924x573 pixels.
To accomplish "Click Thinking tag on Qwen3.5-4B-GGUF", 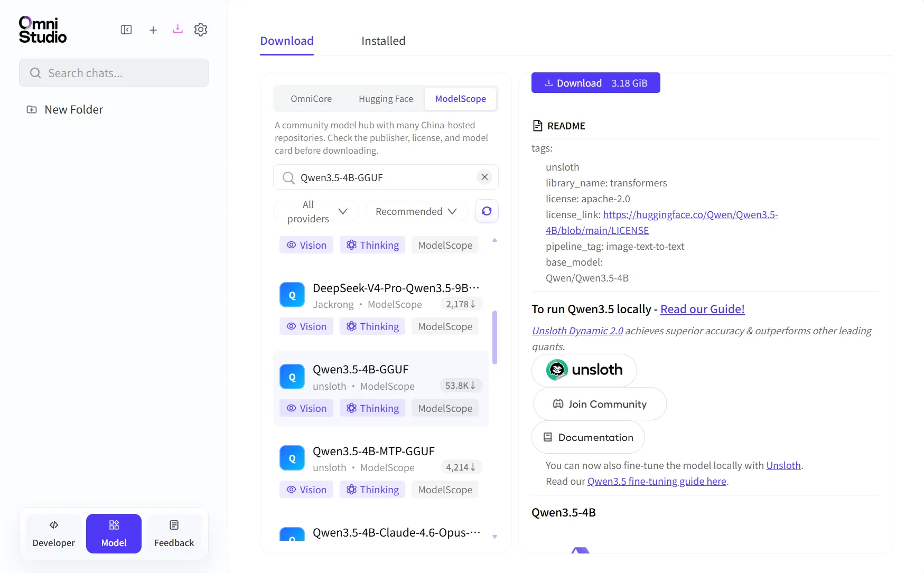I will coord(372,408).
